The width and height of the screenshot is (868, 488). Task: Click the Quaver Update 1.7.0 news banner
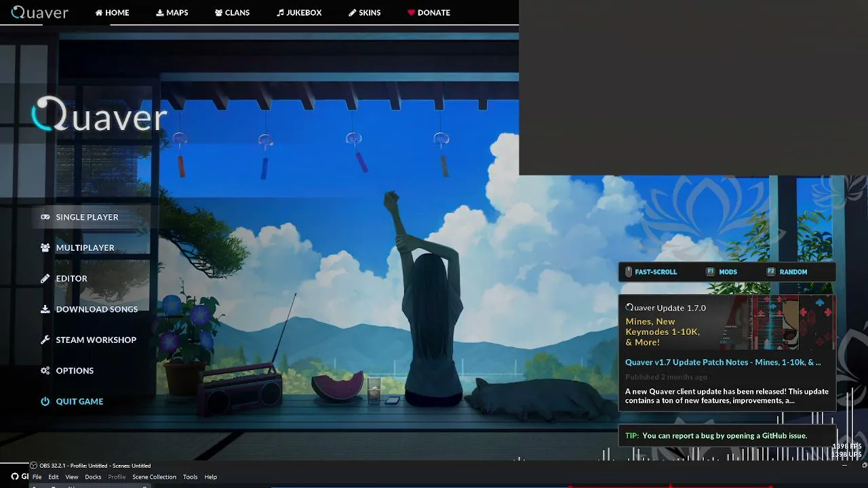coord(727,323)
